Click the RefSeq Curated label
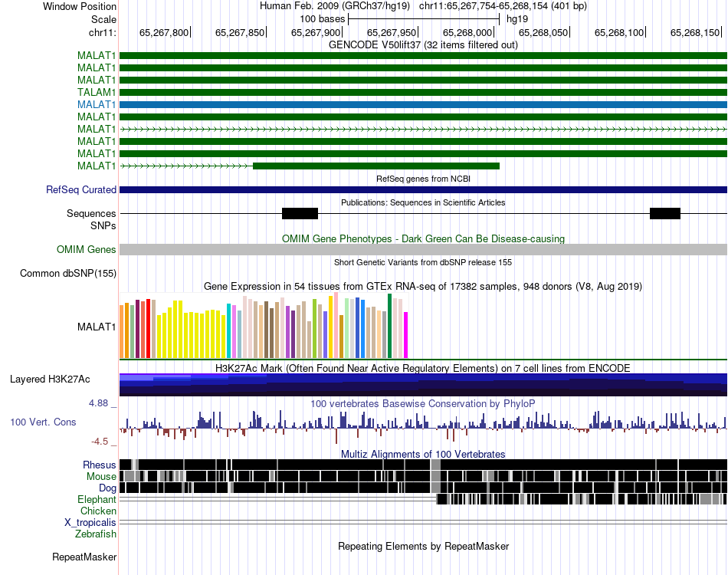 click(81, 190)
